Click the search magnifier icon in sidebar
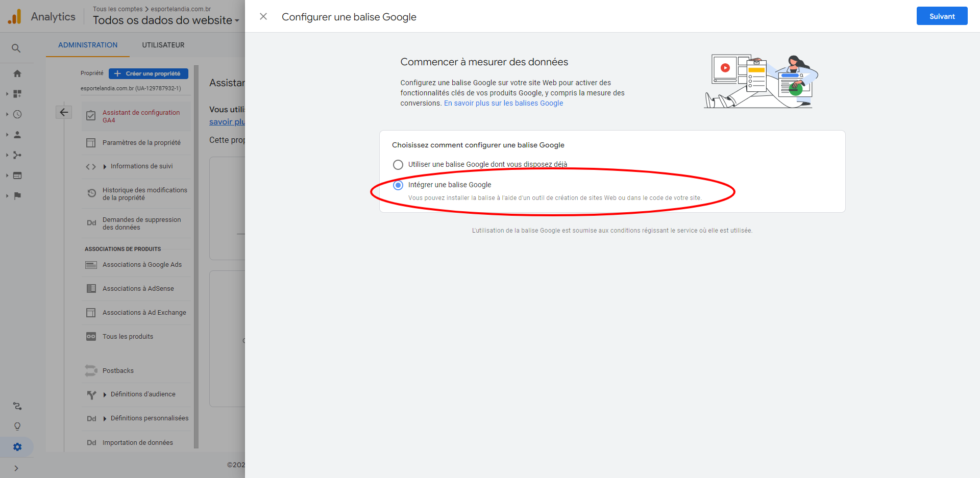This screenshot has width=980, height=478. tap(16, 48)
